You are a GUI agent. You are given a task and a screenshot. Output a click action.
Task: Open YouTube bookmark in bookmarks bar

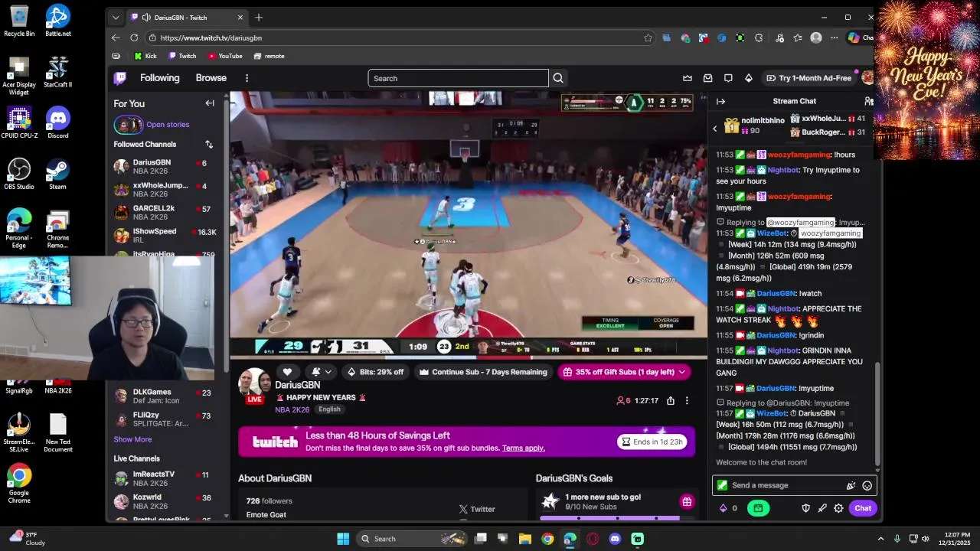[225, 56]
